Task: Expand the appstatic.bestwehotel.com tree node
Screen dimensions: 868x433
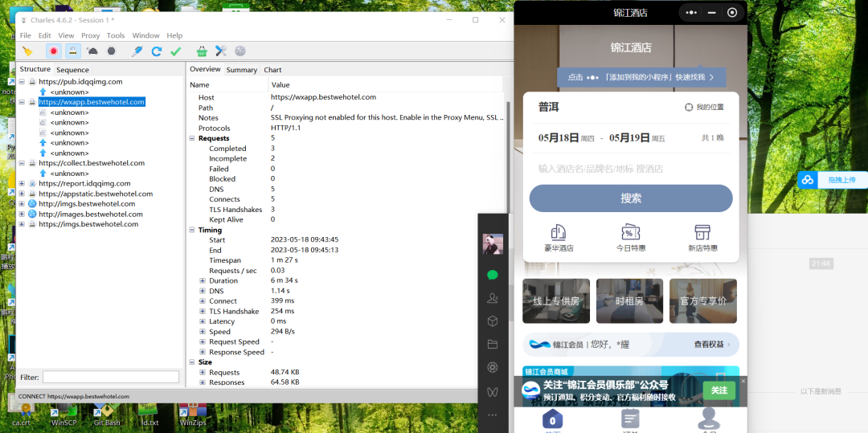Action: (22, 194)
